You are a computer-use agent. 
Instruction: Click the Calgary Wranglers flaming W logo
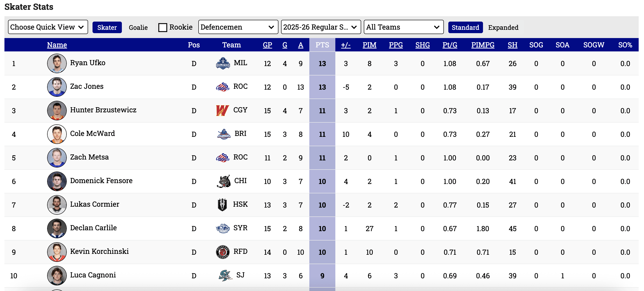tap(222, 110)
